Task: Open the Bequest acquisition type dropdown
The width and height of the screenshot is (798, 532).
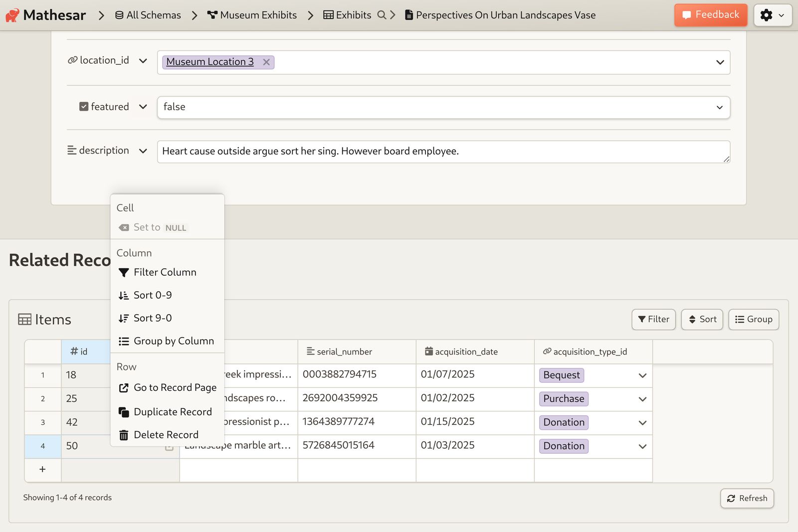Action: tap(642, 375)
